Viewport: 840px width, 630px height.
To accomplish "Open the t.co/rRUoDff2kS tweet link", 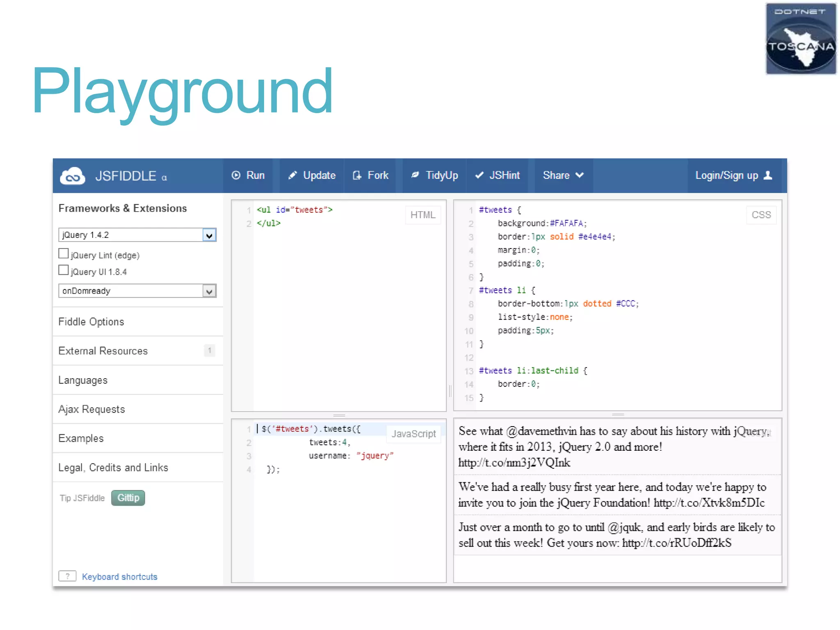I will [x=677, y=543].
